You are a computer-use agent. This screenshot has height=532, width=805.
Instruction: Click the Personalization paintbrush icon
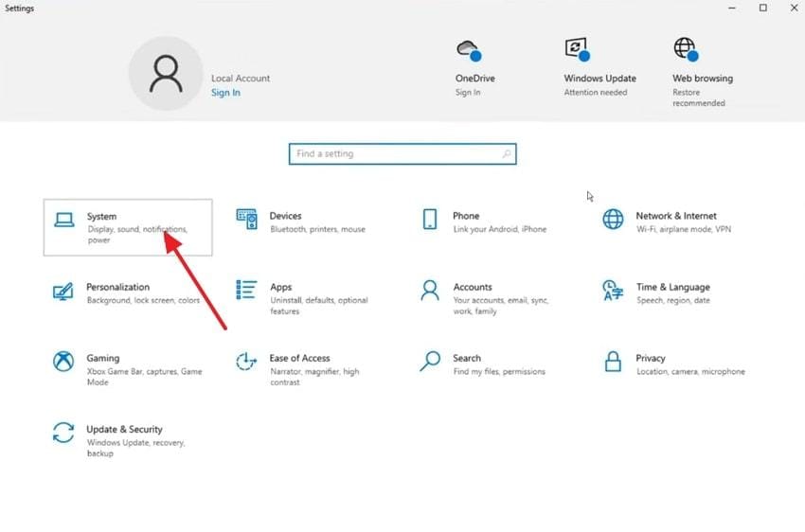pyautogui.click(x=63, y=291)
